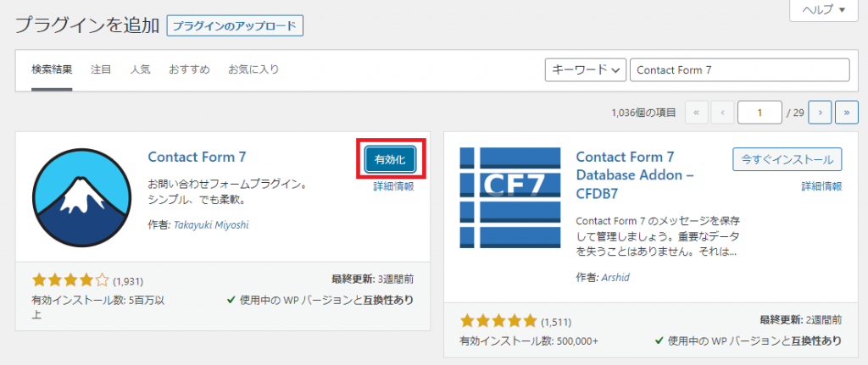Open the Contact Form 7 plugin title link
Screen dimensions: 868x365
(x=197, y=157)
